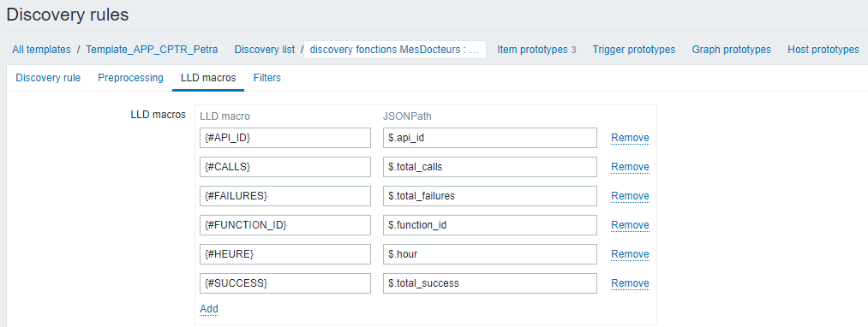Screen dimensions: 868x327
Task: Select discovery fonctions MesDocteurs breadcrumb
Action: pyautogui.click(x=395, y=50)
